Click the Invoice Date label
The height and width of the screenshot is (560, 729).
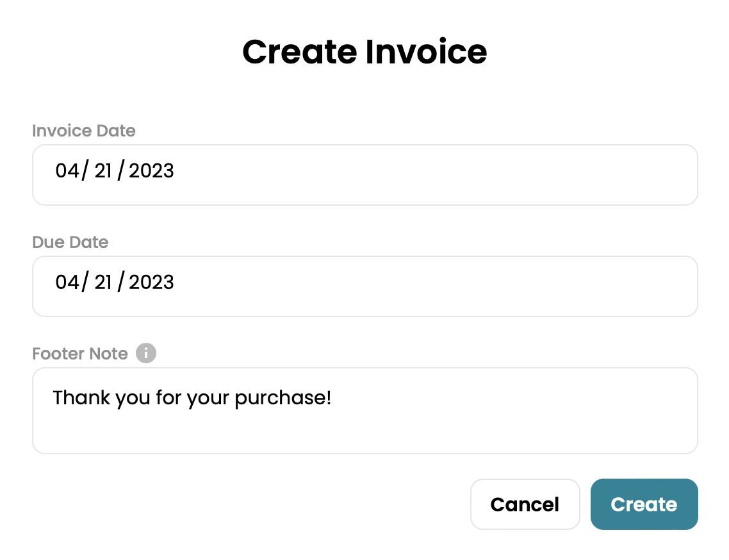(x=84, y=131)
